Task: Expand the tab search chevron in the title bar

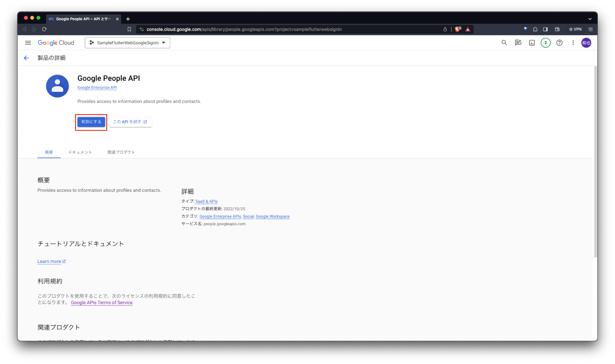Action: tap(590, 19)
